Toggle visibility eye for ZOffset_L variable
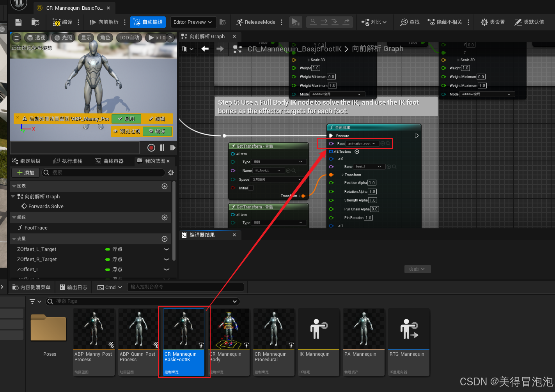 click(x=167, y=270)
